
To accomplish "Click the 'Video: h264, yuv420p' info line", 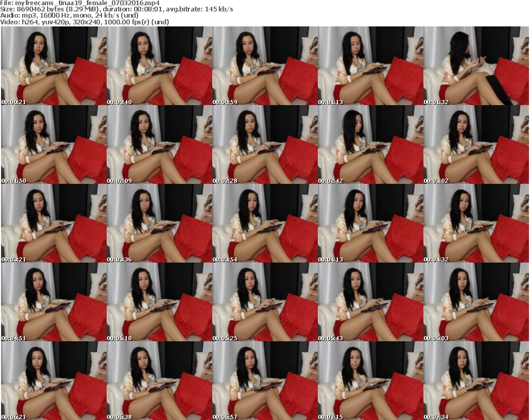I will (x=84, y=22).
